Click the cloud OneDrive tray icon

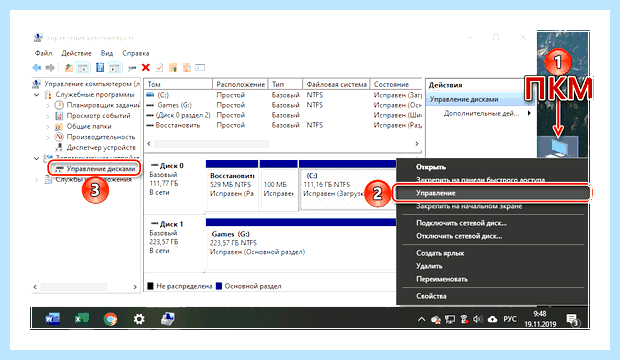[492, 319]
